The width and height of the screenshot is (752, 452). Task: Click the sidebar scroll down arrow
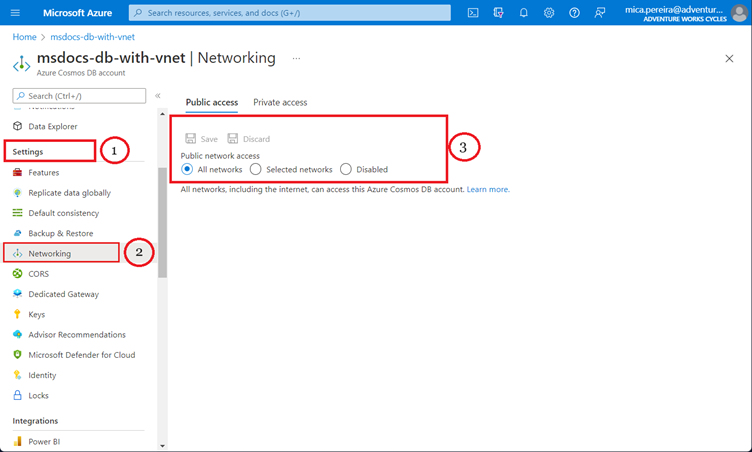pos(162,445)
